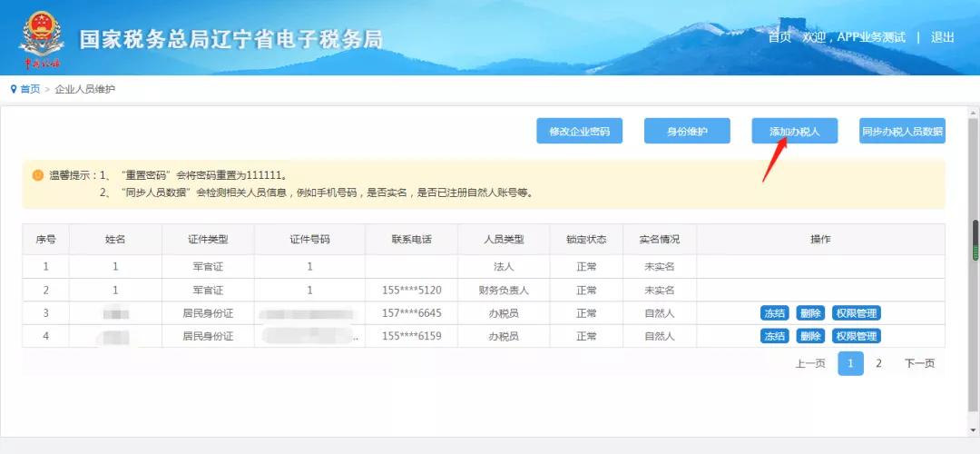Click 证件类型 column header

pyautogui.click(x=208, y=240)
